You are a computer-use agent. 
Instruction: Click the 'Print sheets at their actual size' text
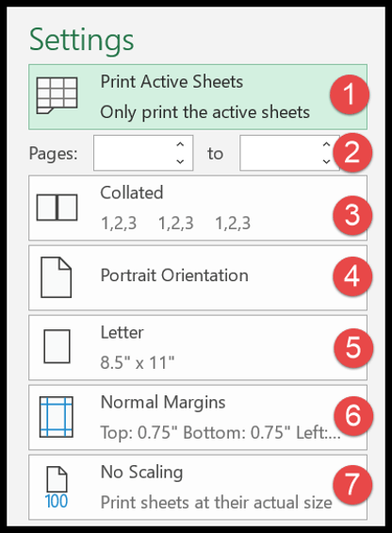pos(216,503)
